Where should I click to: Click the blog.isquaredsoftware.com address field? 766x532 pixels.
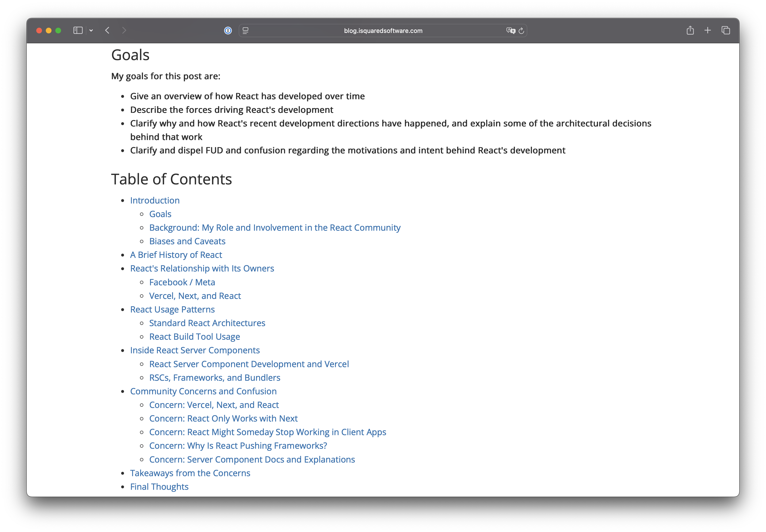(383, 31)
